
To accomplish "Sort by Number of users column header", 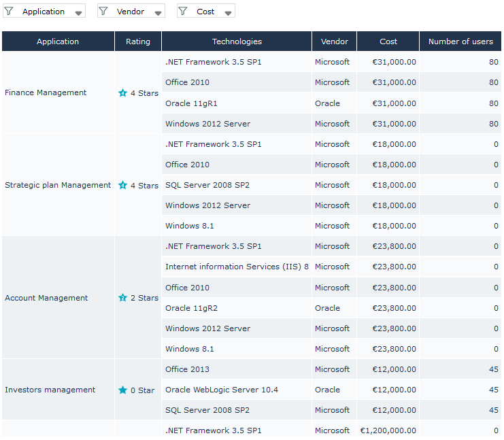I will coord(460,41).
